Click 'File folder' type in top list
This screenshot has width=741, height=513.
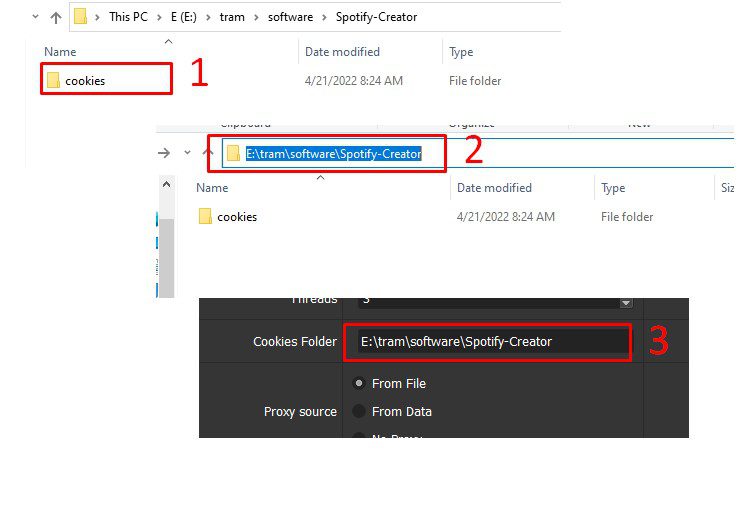pyautogui.click(x=474, y=81)
